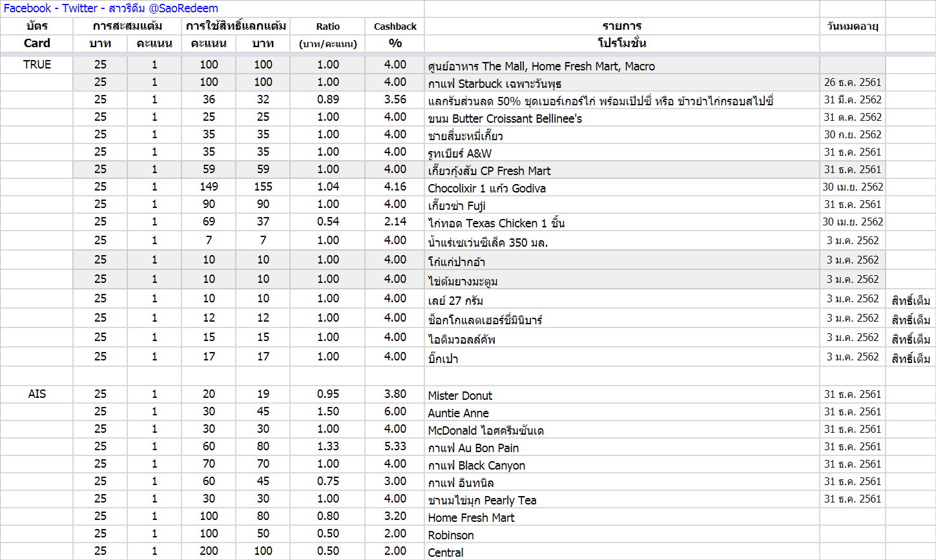Click the 'Mister Donut' cell
The image size is (936, 560).
[x=622, y=395]
